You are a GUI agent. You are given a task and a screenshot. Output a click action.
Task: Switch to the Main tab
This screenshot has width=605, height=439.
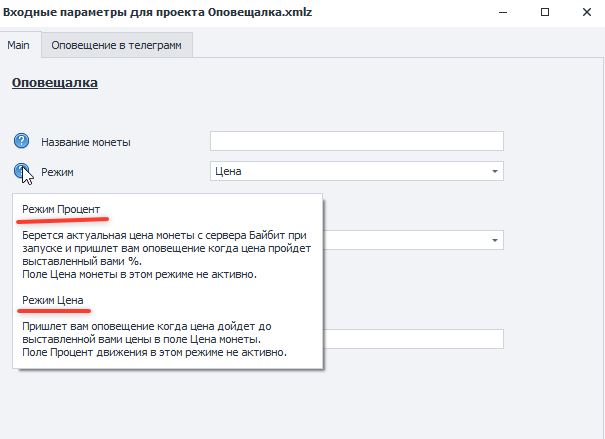pyautogui.click(x=19, y=46)
